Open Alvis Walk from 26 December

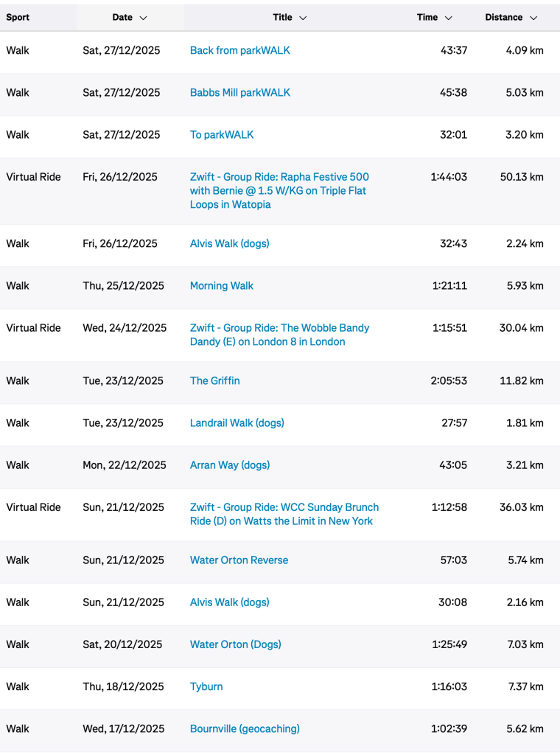coord(229,244)
